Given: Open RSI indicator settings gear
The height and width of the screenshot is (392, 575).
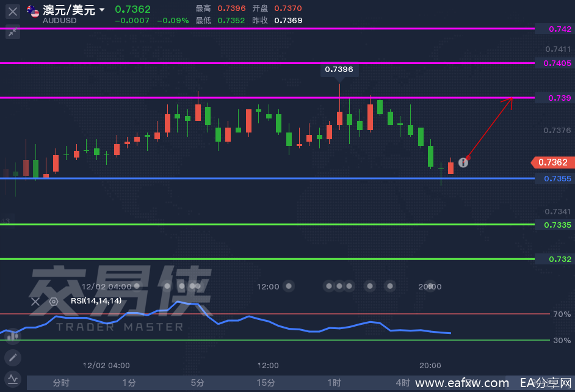Looking at the screenshot, I should coord(54,302).
